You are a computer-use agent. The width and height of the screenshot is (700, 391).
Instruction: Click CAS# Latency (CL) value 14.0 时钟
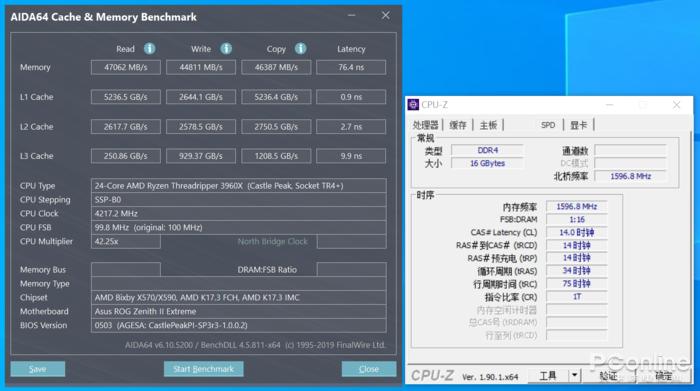coord(577,233)
